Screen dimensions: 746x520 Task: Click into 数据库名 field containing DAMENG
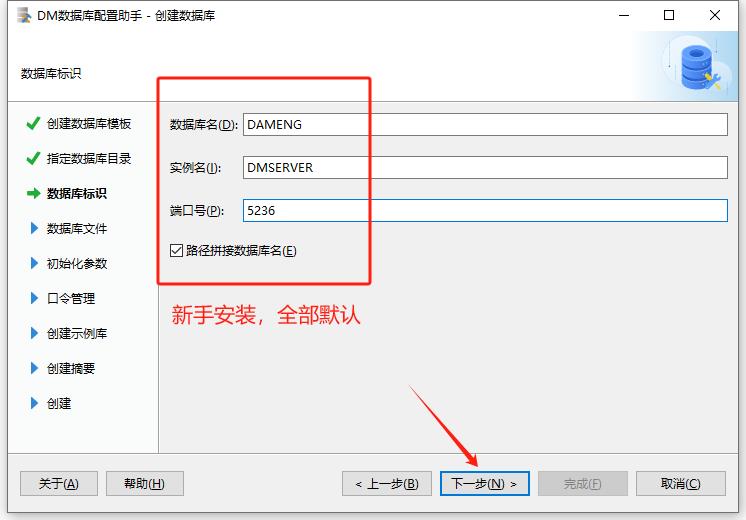coord(484,125)
